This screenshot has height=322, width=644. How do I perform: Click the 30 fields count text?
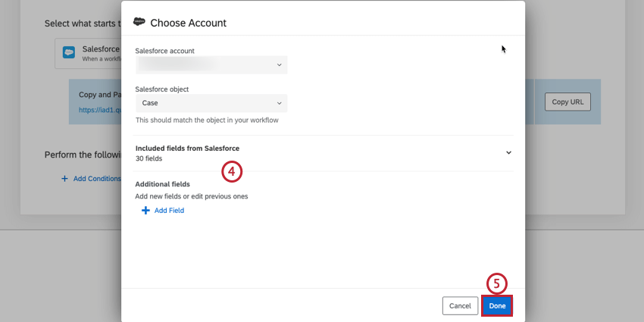148,158
